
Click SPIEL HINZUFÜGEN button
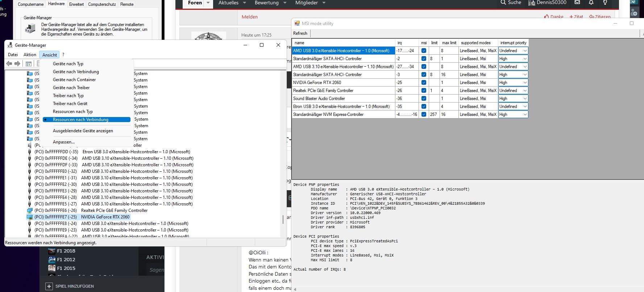(x=70, y=286)
